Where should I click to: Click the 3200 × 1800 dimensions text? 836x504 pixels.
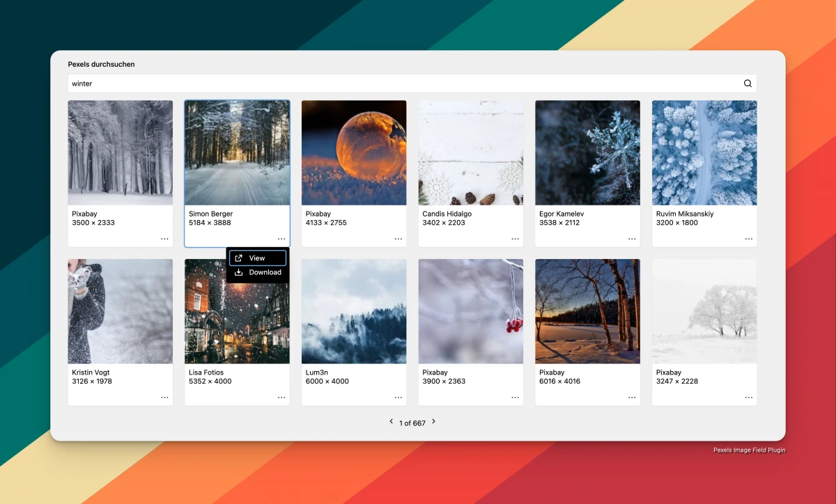click(677, 223)
